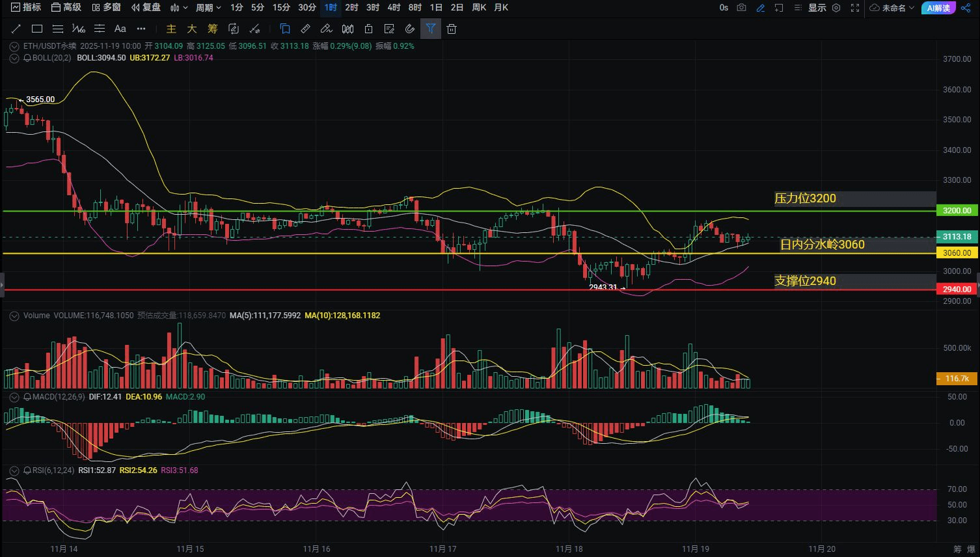Click the trash icon to delete drawings
This screenshot has width=980, height=557.
point(452,29)
